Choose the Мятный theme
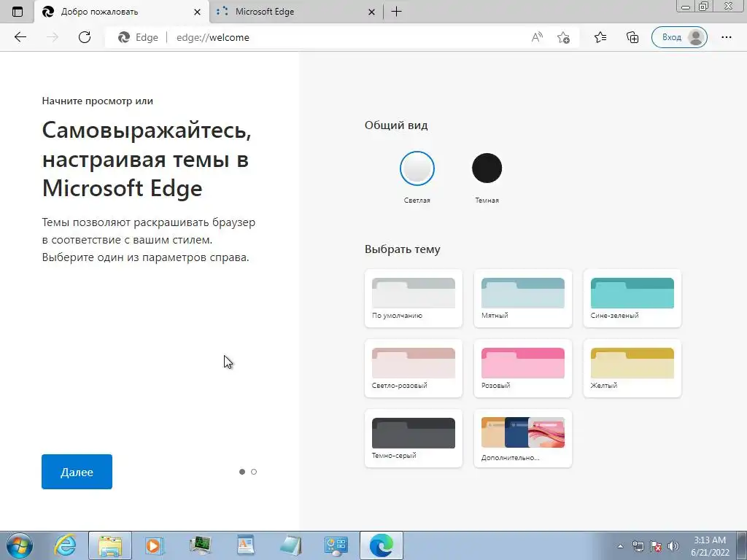747x560 pixels. [522, 298]
